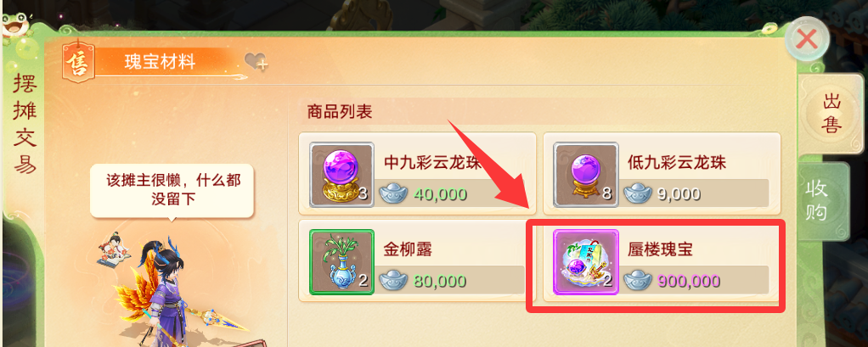Click the 金柳露 vase item icon
Screen dimensions: 868x347
pos(341,262)
